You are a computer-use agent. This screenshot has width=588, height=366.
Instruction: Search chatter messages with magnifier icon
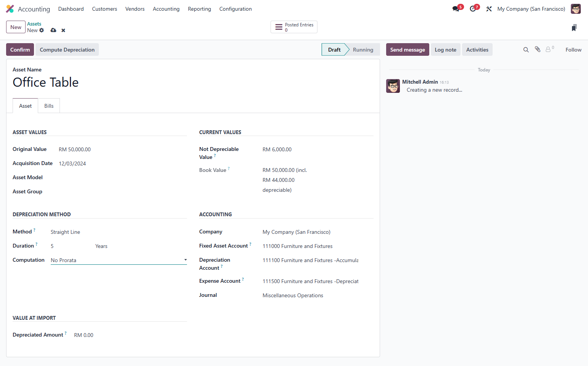tap(526, 50)
